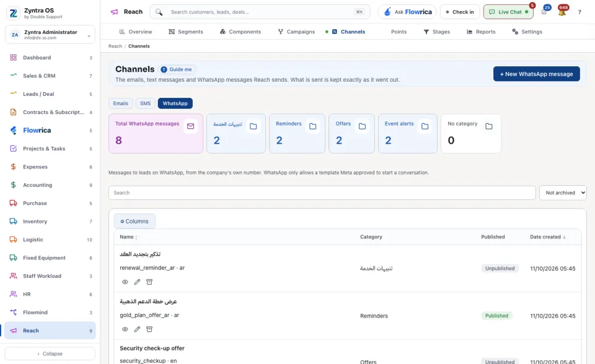
Task: Open the Zyntra Administrator account dropdown
Action: 50,35
